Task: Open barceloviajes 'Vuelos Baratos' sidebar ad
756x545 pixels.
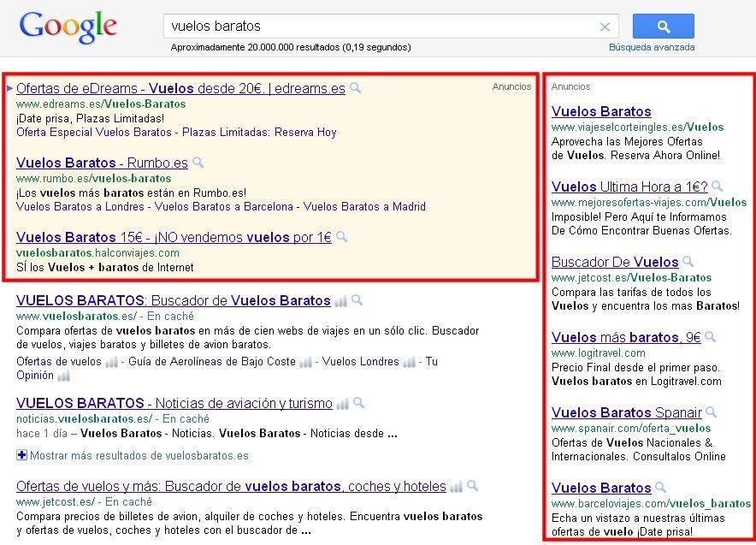Action: click(x=601, y=488)
